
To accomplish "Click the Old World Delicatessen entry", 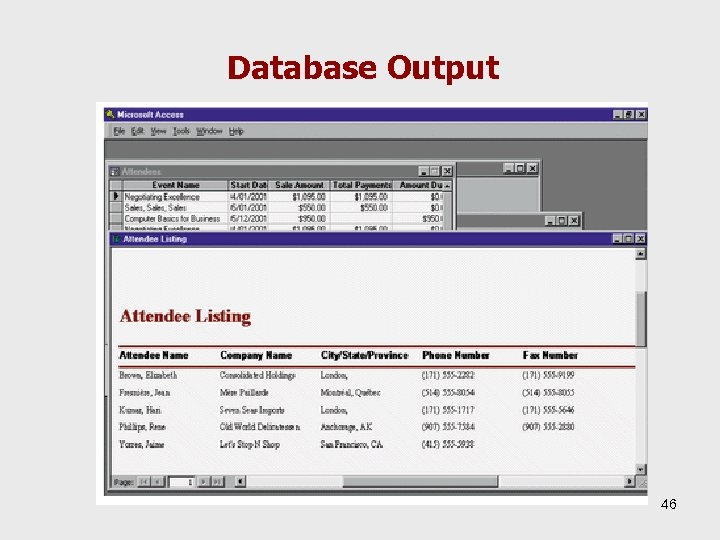I will (260, 427).
